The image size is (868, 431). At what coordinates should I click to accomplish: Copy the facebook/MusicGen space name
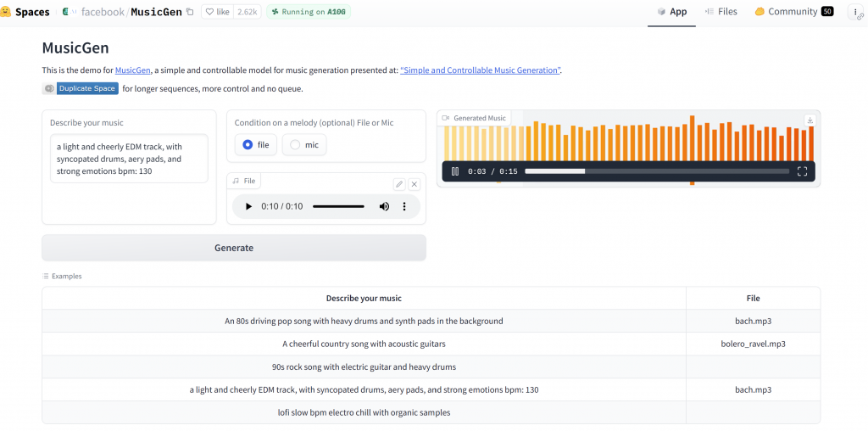click(x=190, y=12)
